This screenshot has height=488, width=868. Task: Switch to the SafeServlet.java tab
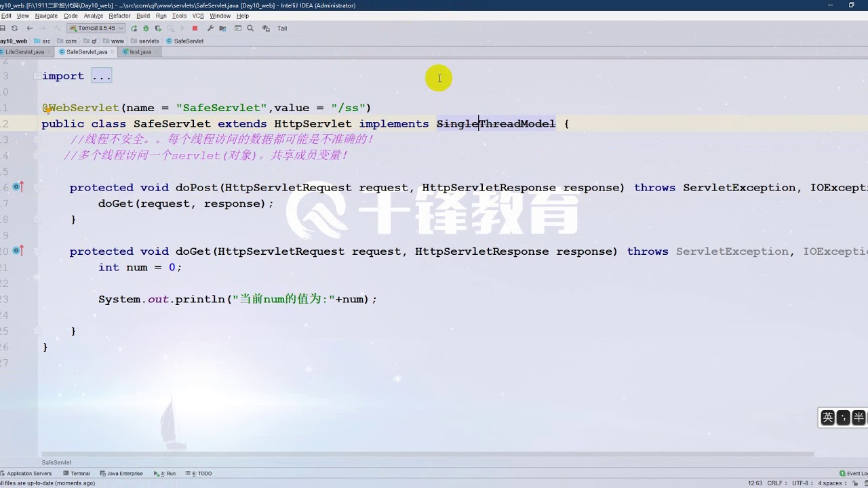point(87,52)
